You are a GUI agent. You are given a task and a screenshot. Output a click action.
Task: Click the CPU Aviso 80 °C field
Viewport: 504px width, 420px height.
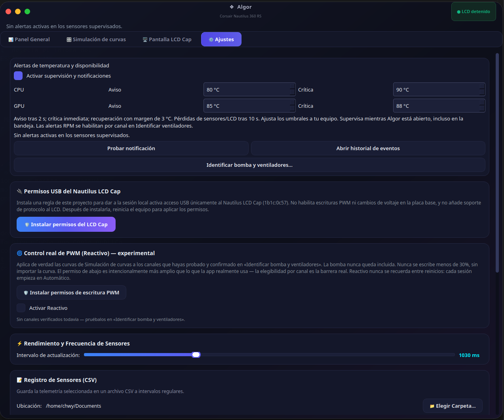(x=249, y=90)
